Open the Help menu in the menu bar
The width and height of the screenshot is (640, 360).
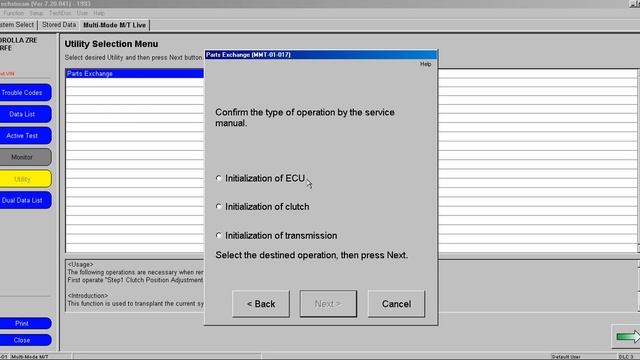(99, 13)
